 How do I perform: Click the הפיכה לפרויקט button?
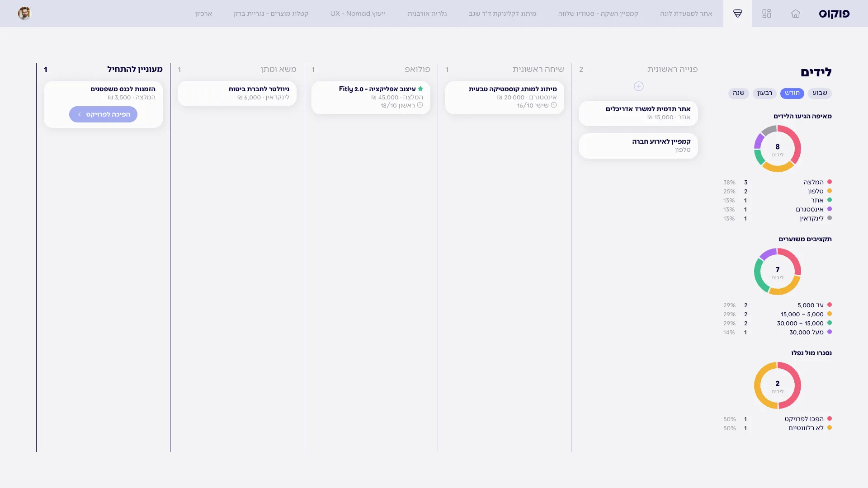pyautogui.click(x=103, y=114)
